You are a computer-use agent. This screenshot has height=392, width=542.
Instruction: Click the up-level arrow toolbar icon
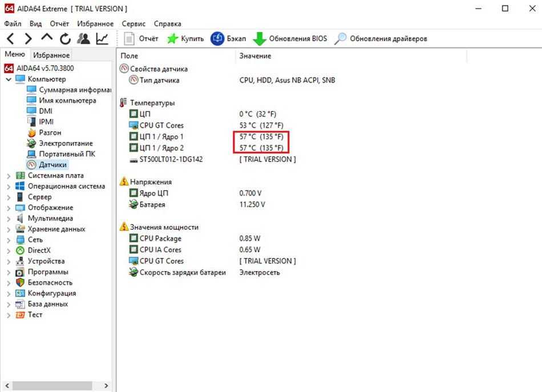(47, 37)
